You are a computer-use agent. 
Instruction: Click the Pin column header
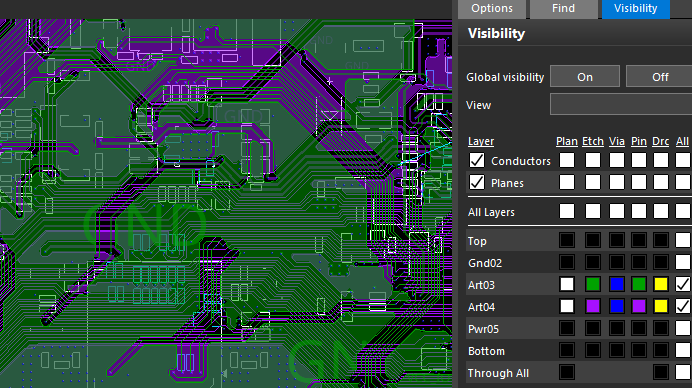[639, 141]
